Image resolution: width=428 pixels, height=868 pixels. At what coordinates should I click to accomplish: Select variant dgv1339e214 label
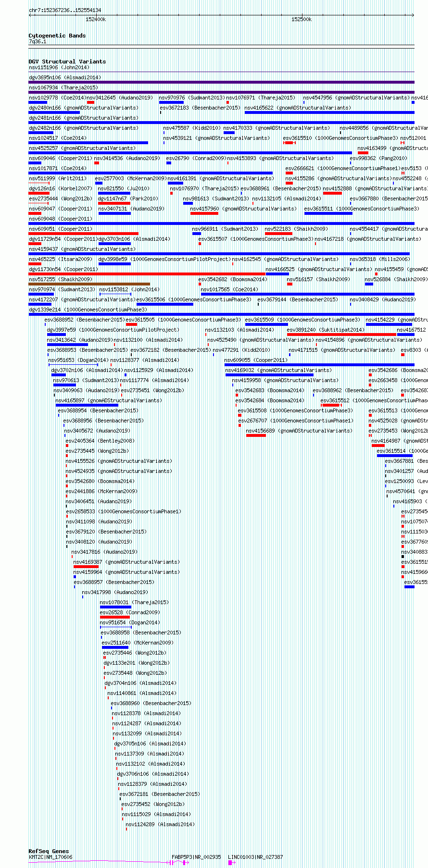[x=88, y=310]
